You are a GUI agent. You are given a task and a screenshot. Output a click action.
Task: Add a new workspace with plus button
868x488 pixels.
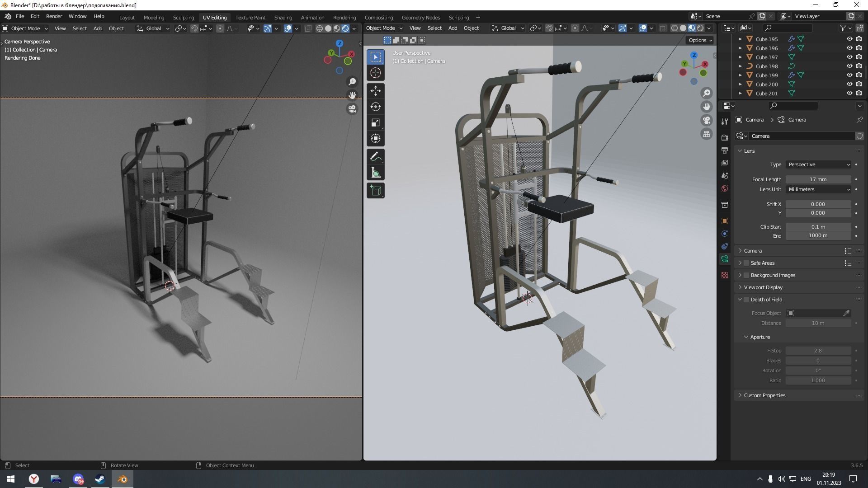tap(478, 18)
